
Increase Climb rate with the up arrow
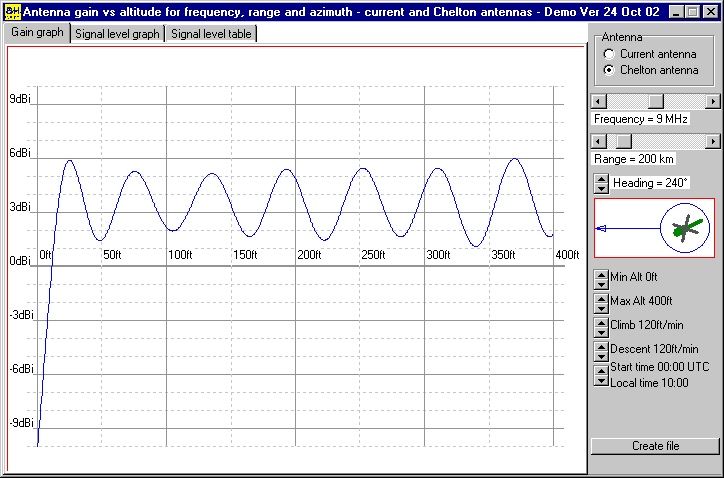tap(601, 322)
